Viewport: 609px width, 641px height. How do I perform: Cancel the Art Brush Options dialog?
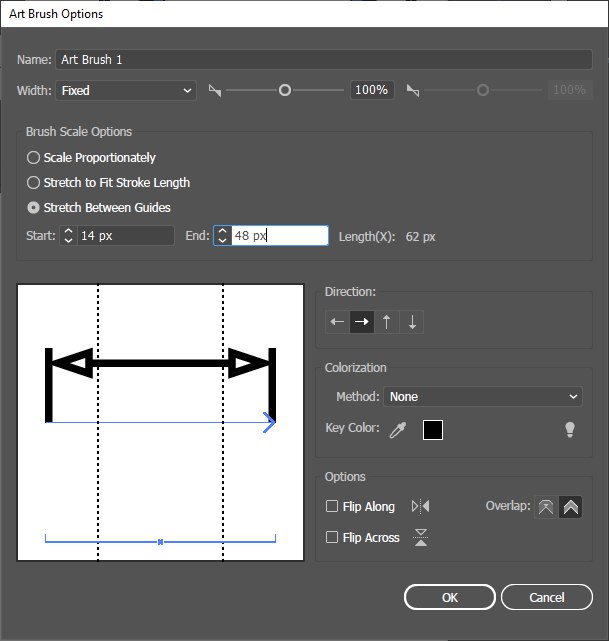pyautogui.click(x=547, y=597)
